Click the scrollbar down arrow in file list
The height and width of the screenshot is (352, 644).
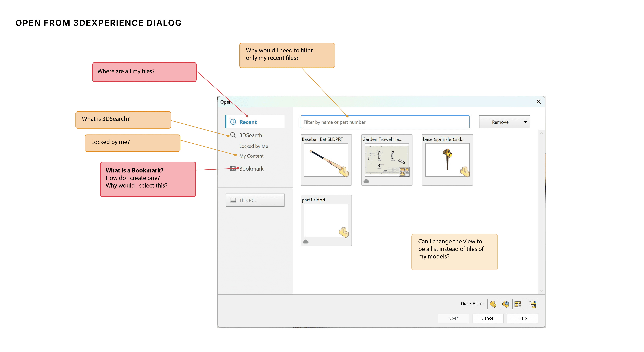[541, 291]
